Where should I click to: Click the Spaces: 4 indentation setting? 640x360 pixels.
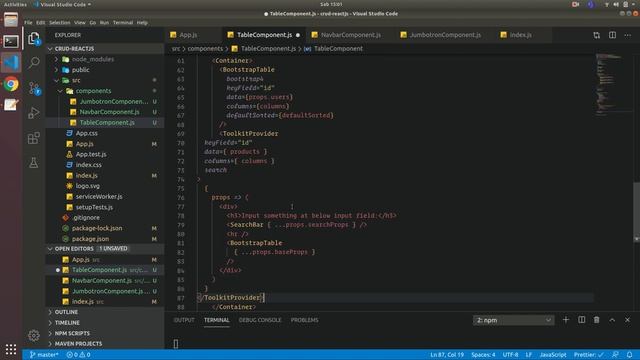tap(483, 355)
